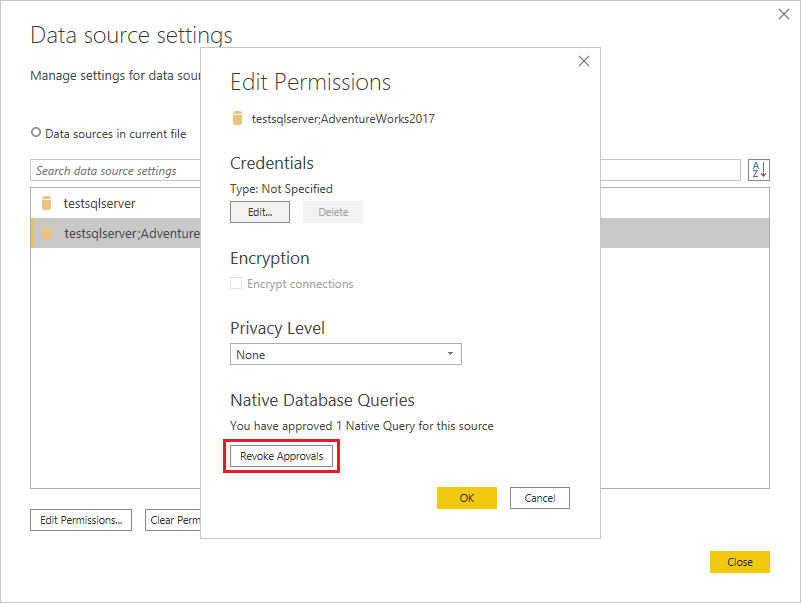Click the Edit Permissions... button at bottom
This screenshot has height=603, width=801.
pyautogui.click(x=81, y=520)
